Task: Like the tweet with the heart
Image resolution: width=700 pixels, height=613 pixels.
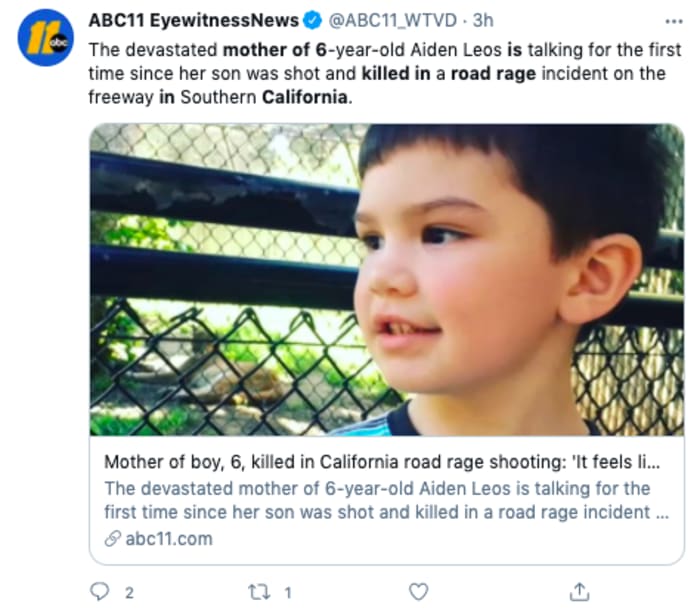Action: click(419, 591)
